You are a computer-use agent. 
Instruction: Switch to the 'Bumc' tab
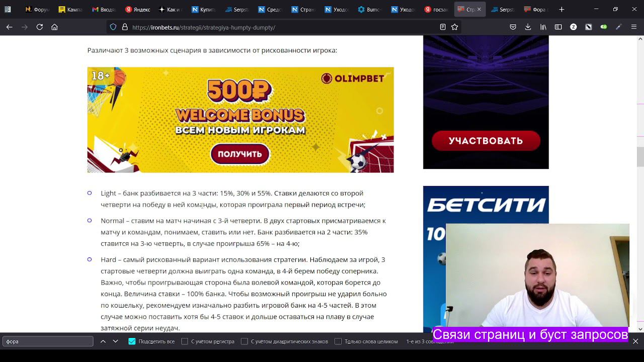(x=370, y=9)
